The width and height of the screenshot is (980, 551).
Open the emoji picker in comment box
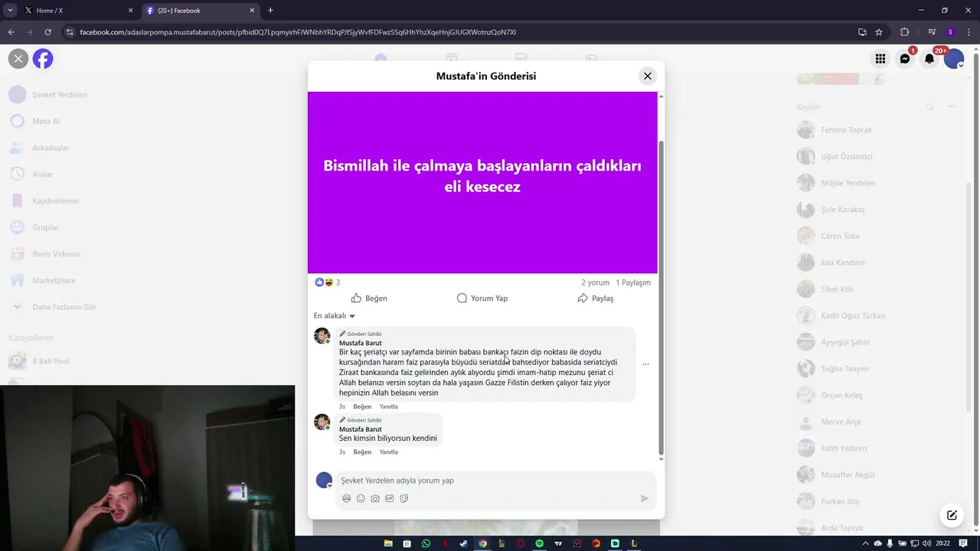point(361,498)
